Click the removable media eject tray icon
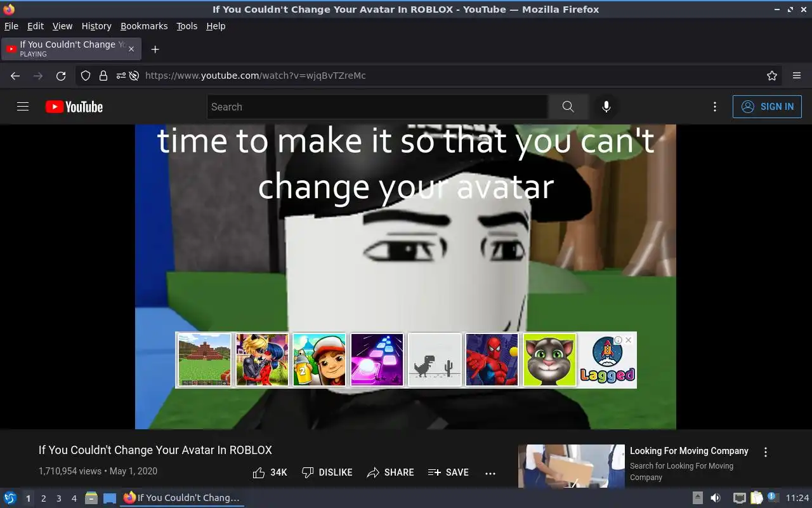 (697, 498)
